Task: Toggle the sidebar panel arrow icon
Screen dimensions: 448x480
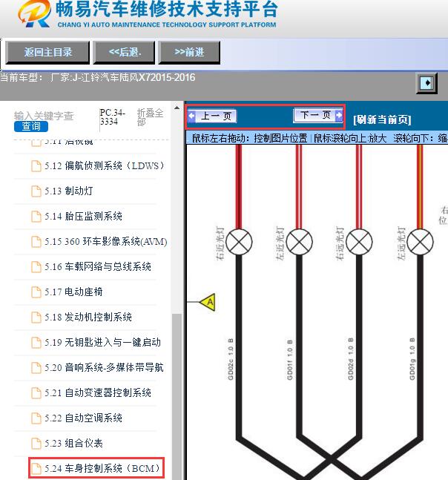Action: tap(426, 83)
